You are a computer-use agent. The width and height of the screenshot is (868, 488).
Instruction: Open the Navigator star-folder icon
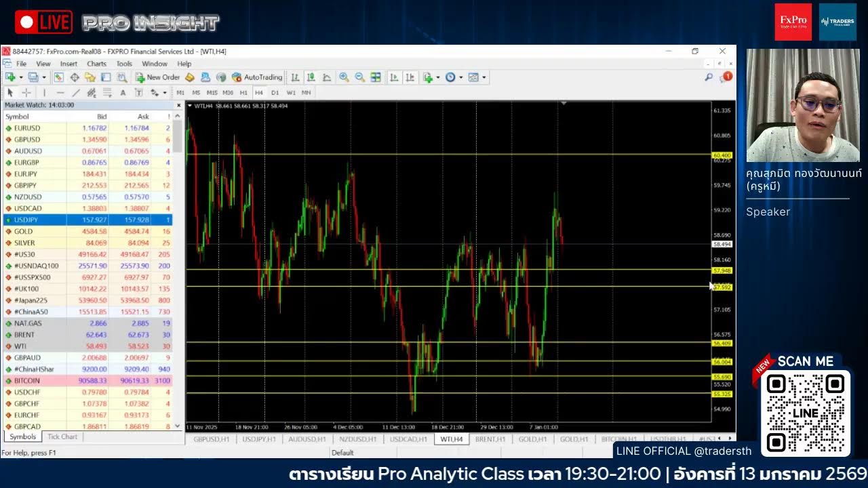[x=90, y=77]
